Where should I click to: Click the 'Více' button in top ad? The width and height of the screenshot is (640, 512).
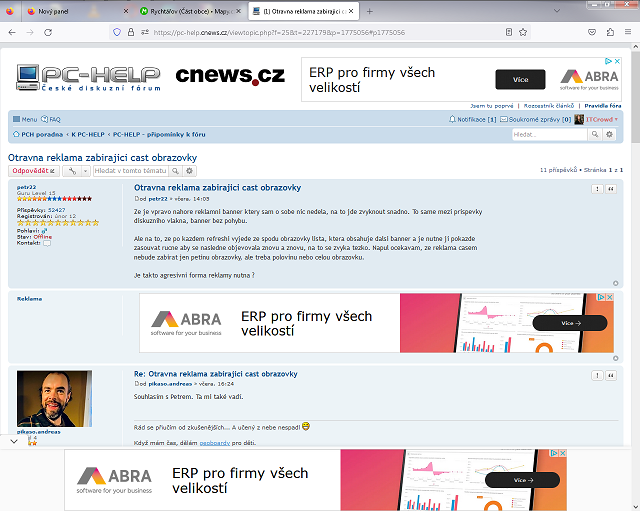click(520, 79)
